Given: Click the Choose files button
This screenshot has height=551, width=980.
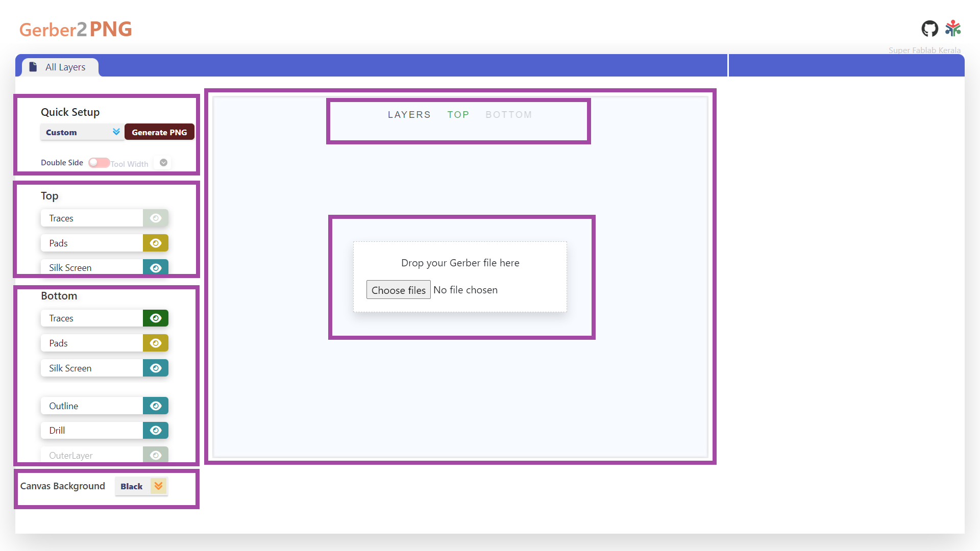Looking at the screenshot, I should pos(398,290).
